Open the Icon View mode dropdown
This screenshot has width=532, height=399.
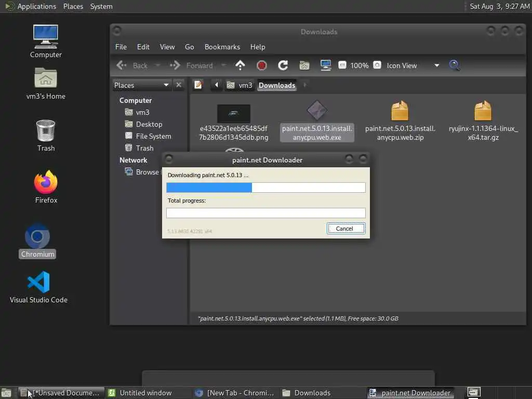413,65
